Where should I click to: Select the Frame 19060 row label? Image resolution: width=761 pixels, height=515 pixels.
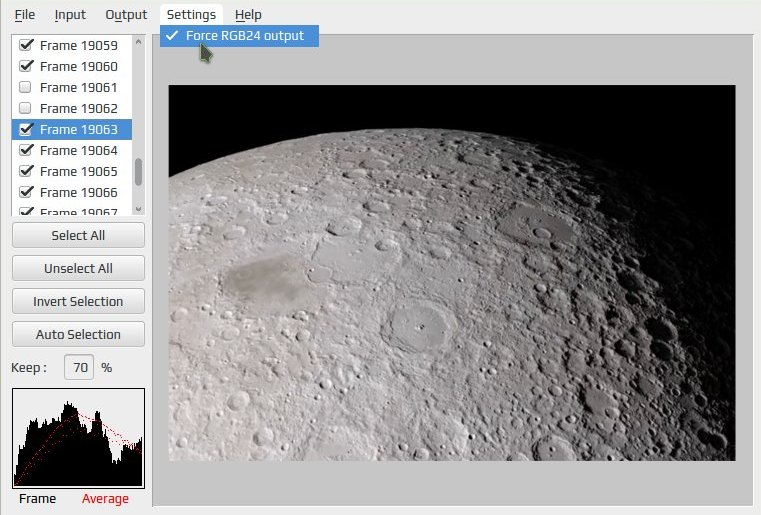[x=79, y=66]
